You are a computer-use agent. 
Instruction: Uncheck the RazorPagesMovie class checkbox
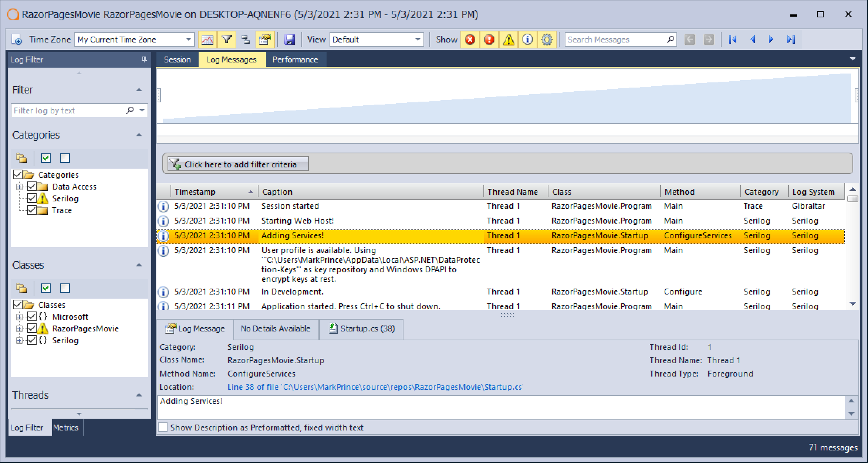click(x=32, y=328)
